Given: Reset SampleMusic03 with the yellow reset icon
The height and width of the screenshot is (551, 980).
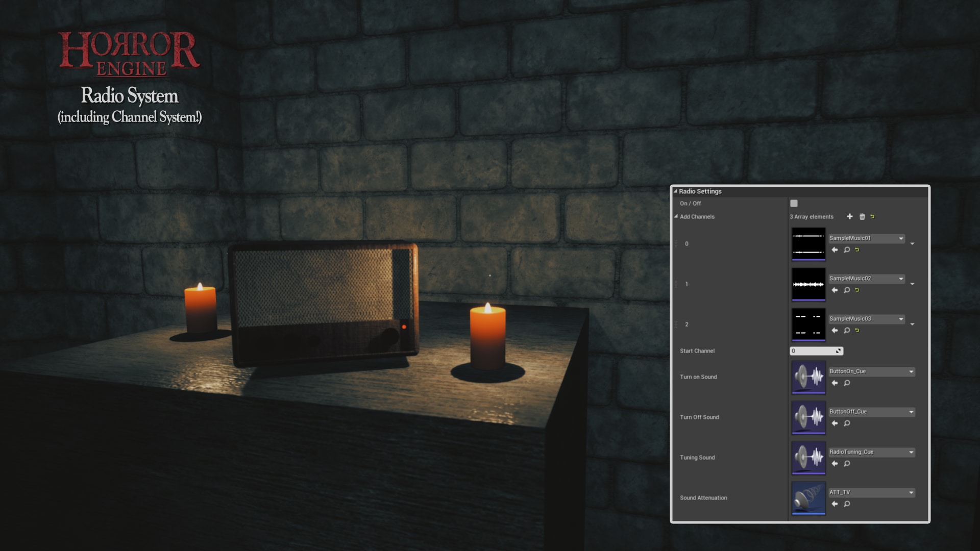Looking at the screenshot, I should pyautogui.click(x=857, y=330).
